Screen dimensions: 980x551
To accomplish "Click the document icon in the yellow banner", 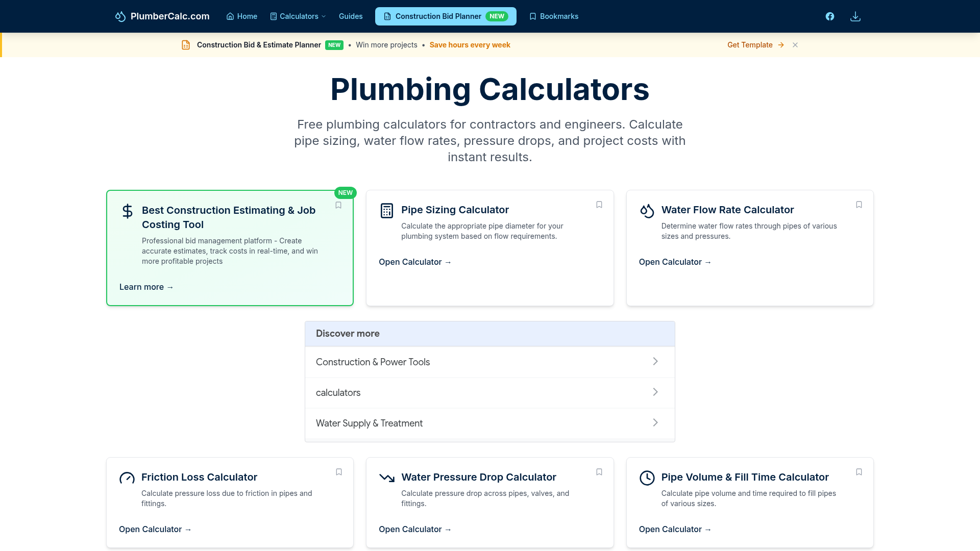I will (x=186, y=45).
